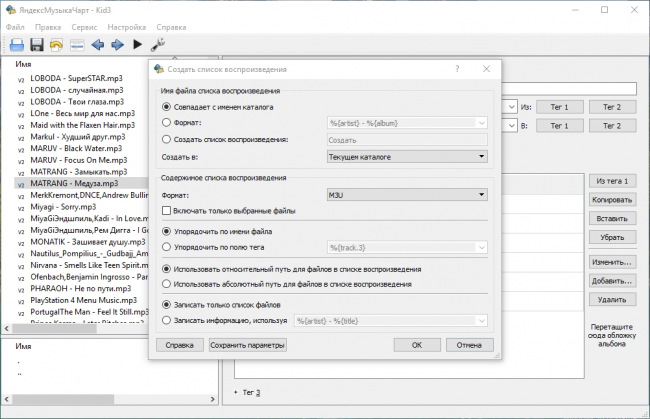Click the Добавить... button
Screen dimensions: 650x419
pos(612,281)
